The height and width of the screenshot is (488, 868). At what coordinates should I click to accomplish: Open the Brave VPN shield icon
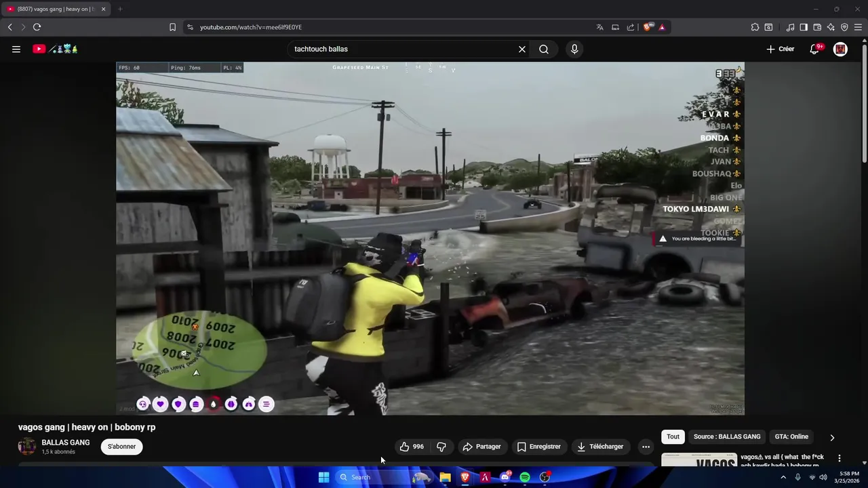844,27
